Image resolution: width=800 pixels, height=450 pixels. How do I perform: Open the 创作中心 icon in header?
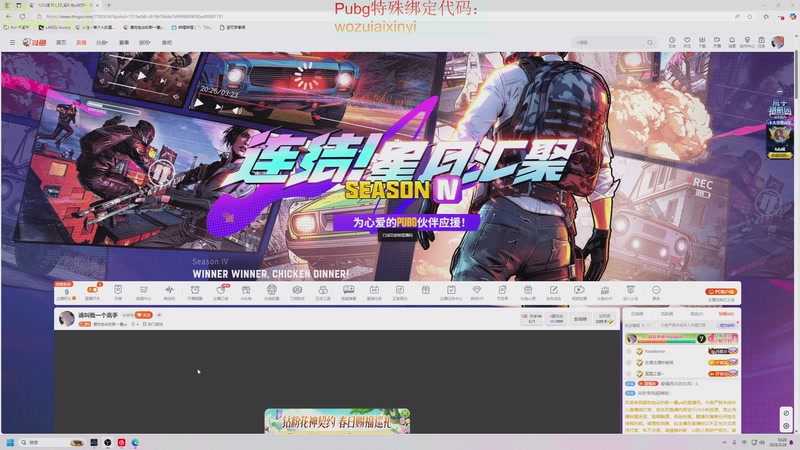pos(747,42)
